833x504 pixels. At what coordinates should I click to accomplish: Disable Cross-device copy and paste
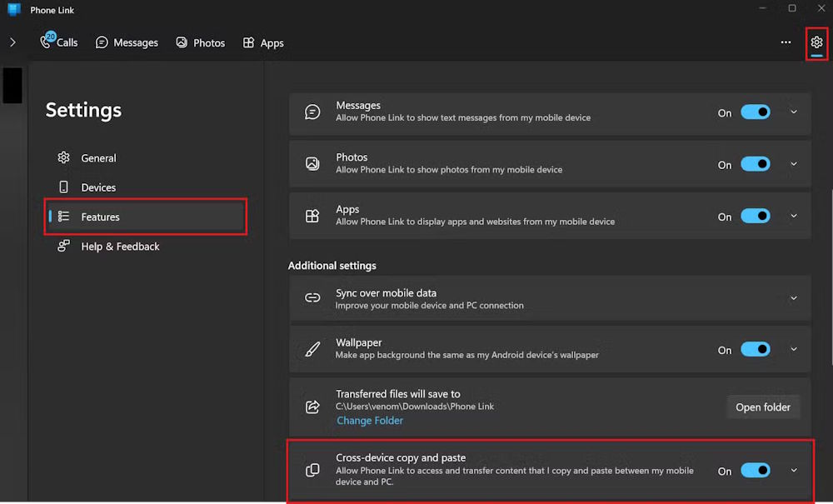click(756, 470)
